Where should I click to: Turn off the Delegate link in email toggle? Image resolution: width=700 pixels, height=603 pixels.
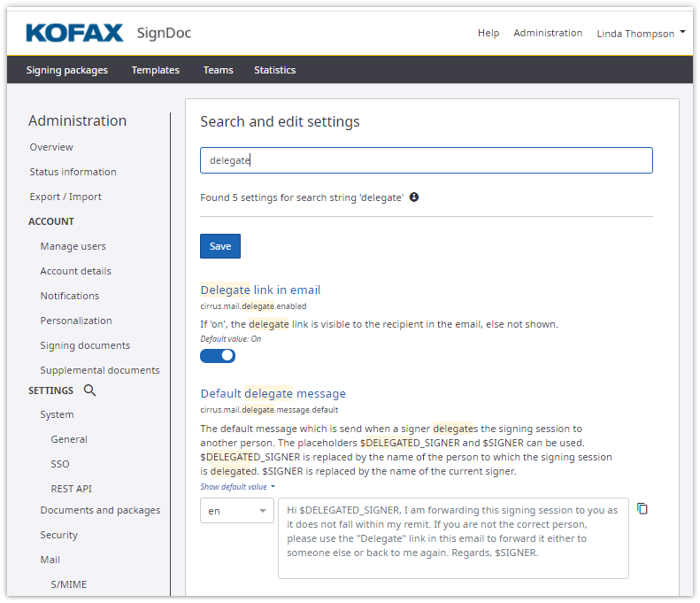click(218, 356)
